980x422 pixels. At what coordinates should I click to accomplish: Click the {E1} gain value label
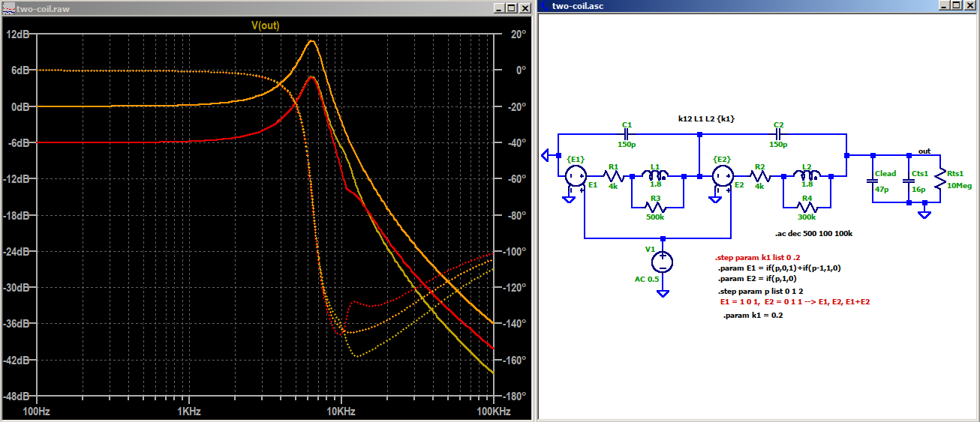(576, 160)
